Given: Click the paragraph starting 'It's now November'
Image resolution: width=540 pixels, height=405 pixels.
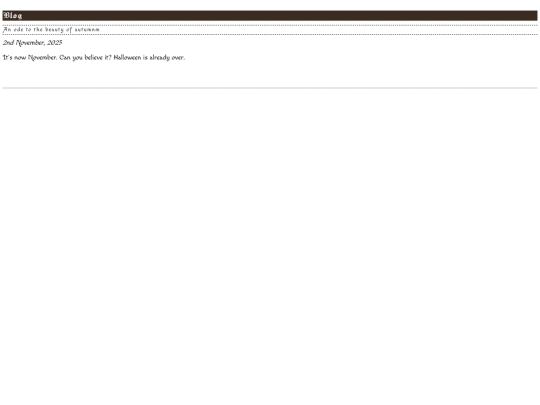Looking at the screenshot, I should coord(94,58).
